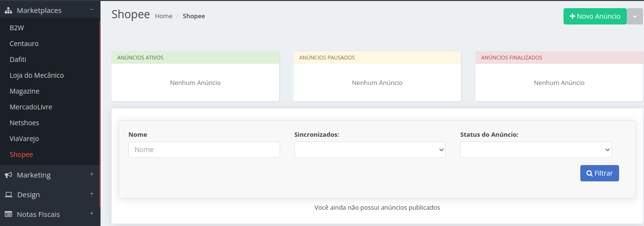Collapse the Marketplaces section with the minus icon
The height and width of the screenshot is (226, 644).
[91, 10]
